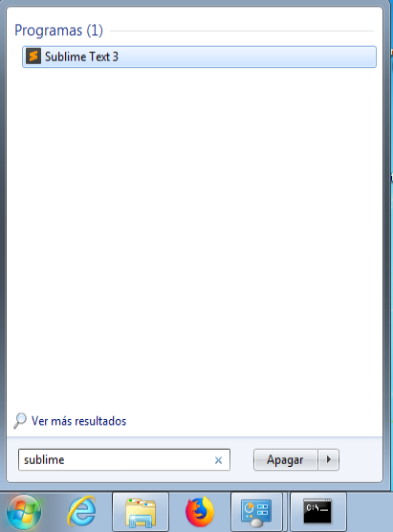Select the Programas (1) category header
This screenshot has width=393, height=532.
click(58, 31)
